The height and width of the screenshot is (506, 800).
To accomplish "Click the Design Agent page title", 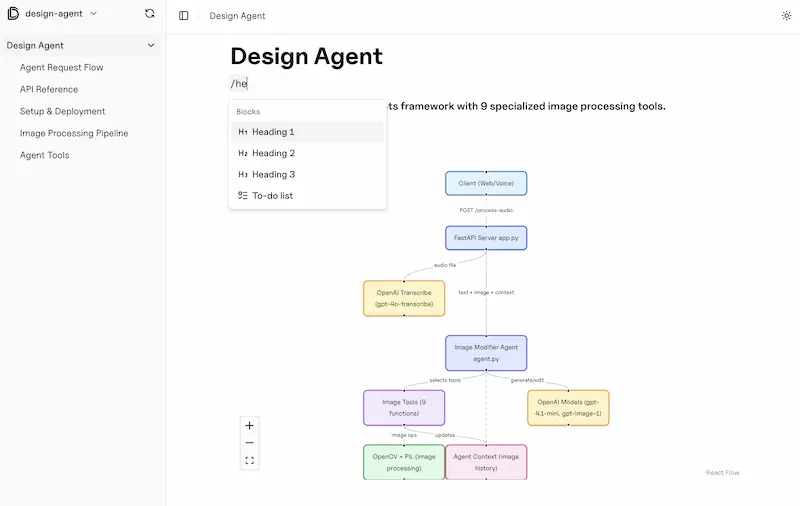I will coord(306,56).
